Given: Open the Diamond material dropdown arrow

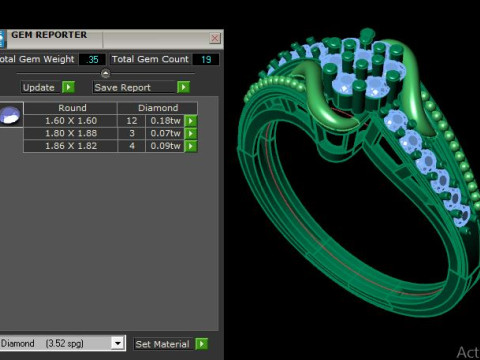Looking at the screenshot, I should pyautogui.click(x=118, y=343).
